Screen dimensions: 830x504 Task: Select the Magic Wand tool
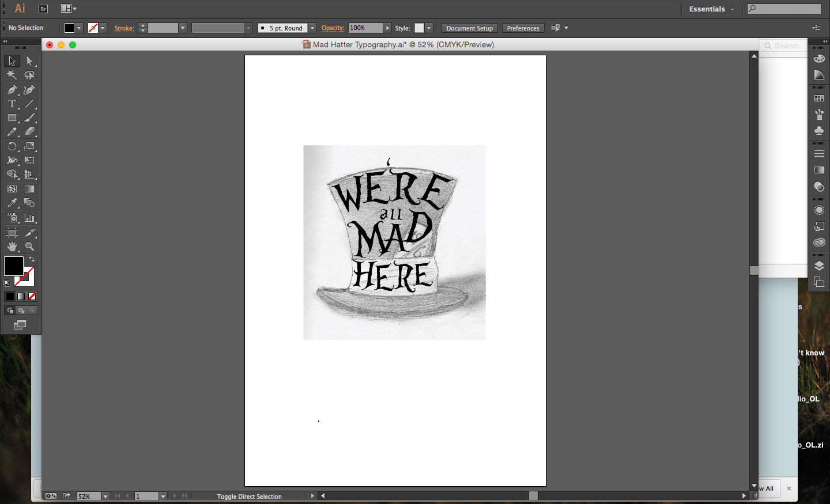pyautogui.click(x=12, y=75)
